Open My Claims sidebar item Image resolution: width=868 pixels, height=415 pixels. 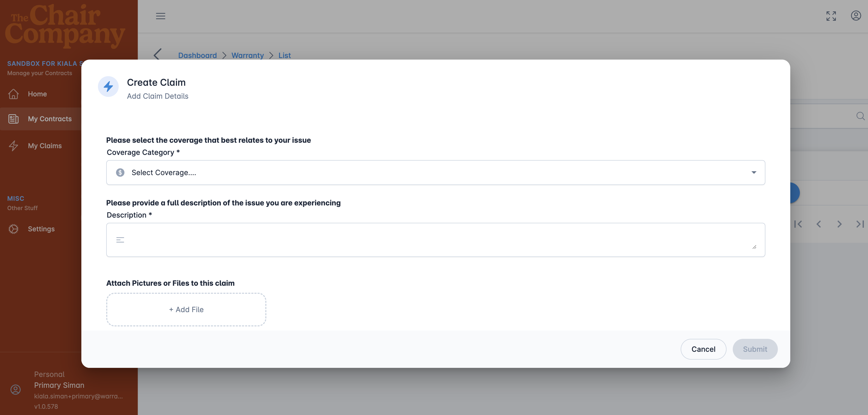tap(45, 146)
